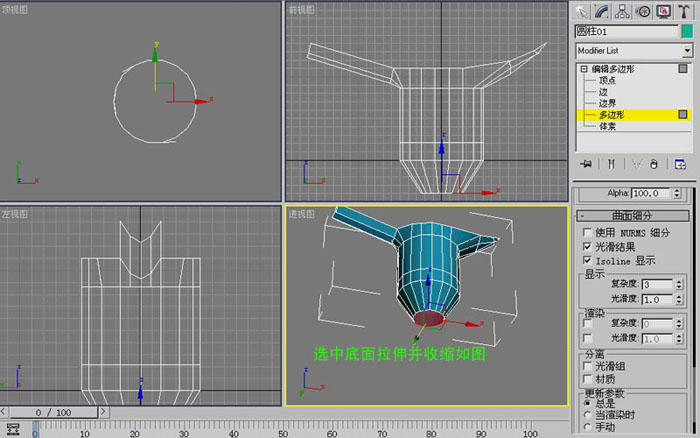Enable the 光滑组 separate checkbox
Screen dimensions: 700x438
click(x=588, y=366)
